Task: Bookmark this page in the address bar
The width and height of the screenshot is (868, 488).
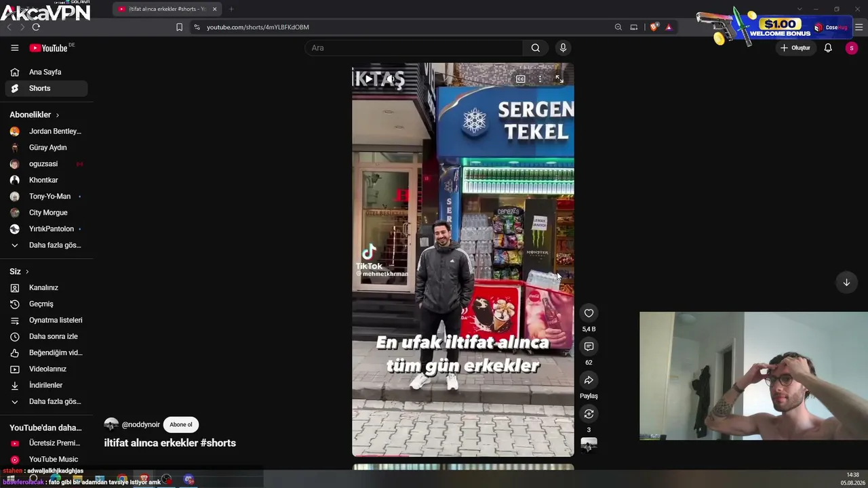Action: tap(179, 27)
